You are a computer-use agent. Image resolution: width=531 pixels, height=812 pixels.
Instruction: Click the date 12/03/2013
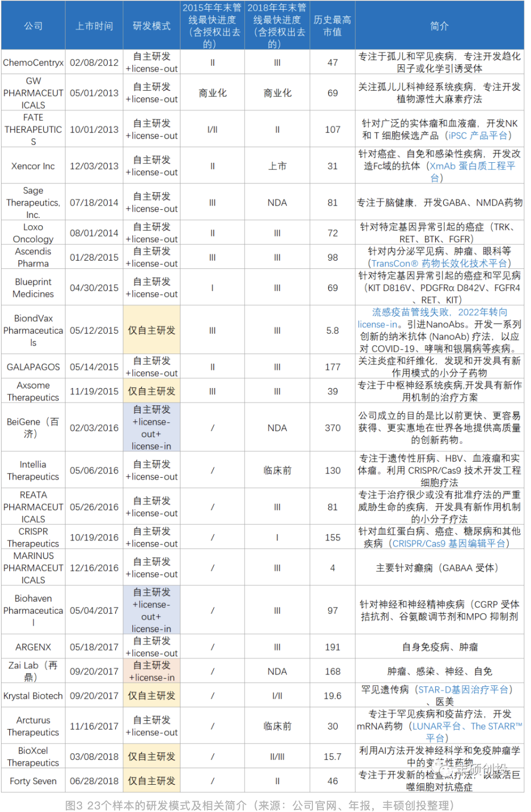94,166
